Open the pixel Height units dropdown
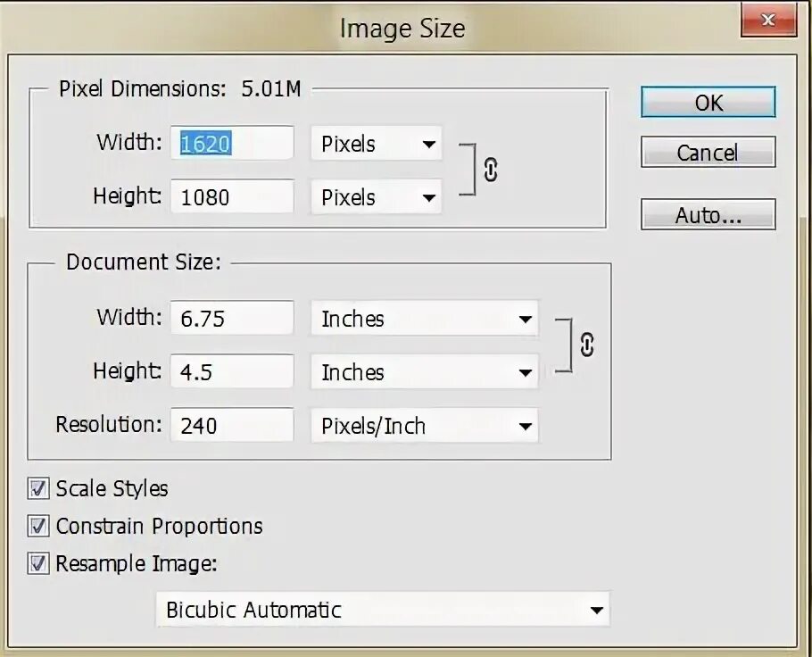Viewport: 812px width, 657px height. pos(376,197)
